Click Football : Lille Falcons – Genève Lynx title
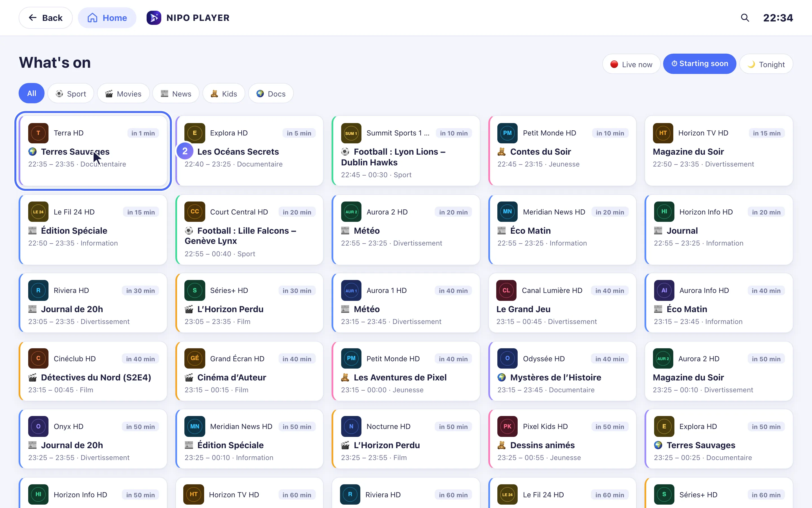 tap(240, 236)
